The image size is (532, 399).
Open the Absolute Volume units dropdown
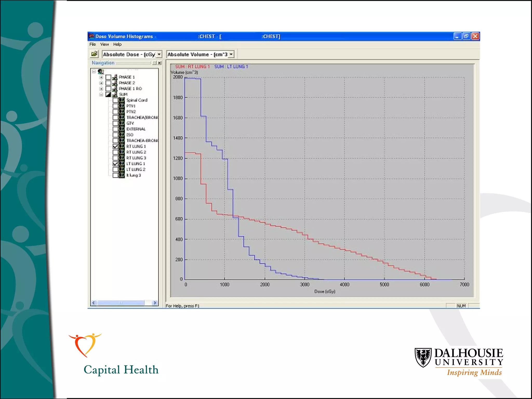231,54
